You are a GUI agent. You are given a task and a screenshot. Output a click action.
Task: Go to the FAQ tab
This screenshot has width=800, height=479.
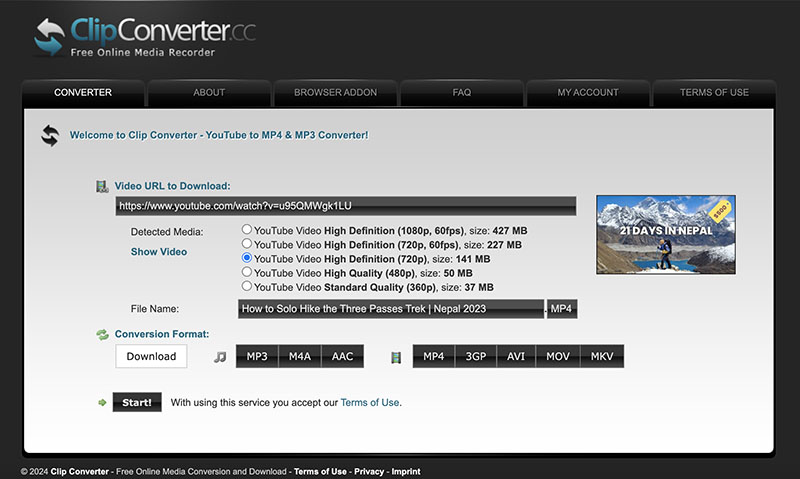coord(462,93)
